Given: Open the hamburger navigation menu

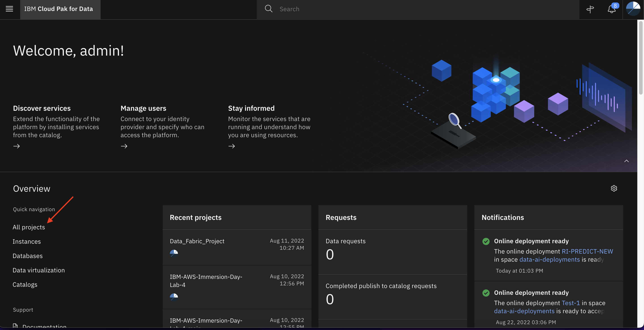Looking at the screenshot, I should pos(9,9).
